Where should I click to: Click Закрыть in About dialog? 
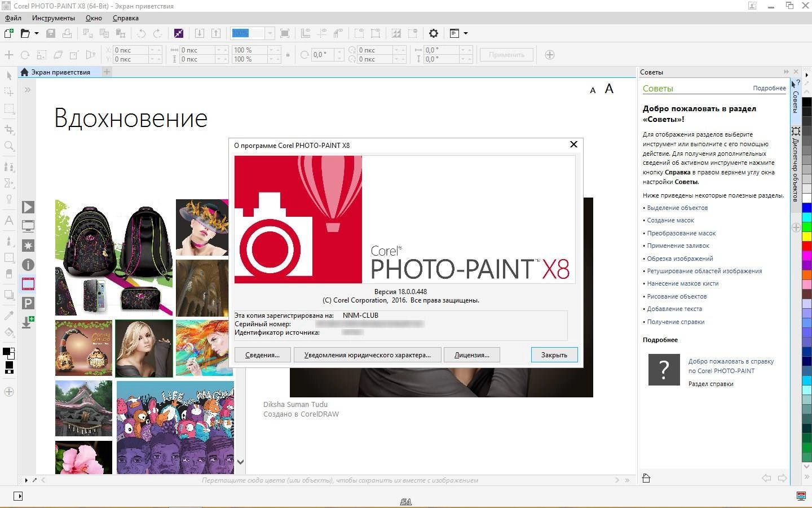(x=554, y=355)
